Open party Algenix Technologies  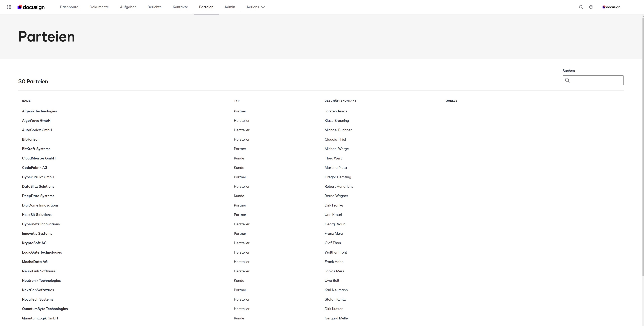pyautogui.click(x=40, y=111)
